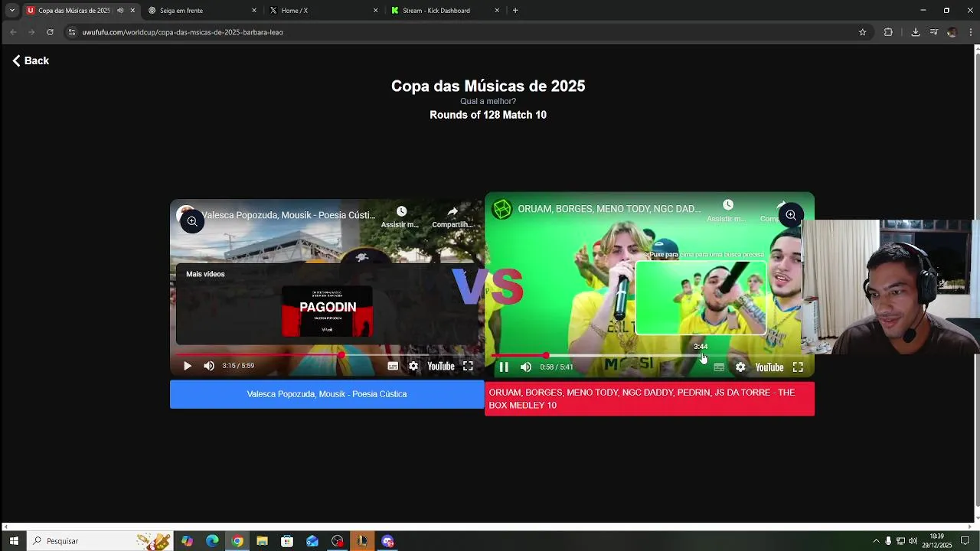
Task: Open File Explorer from the taskbar
Action: pyautogui.click(x=262, y=541)
